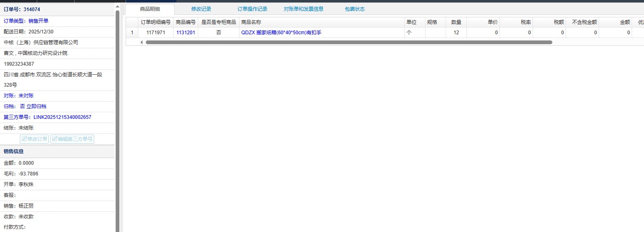
Task: Open the QDZX 搬家纸箱 product name link
Action: [x=281, y=33]
